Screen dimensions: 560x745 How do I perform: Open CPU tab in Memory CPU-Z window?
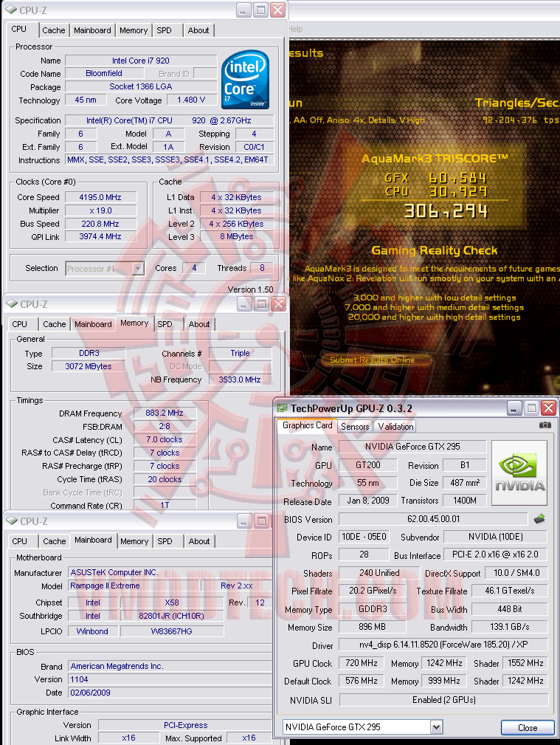click(x=19, y=324)
